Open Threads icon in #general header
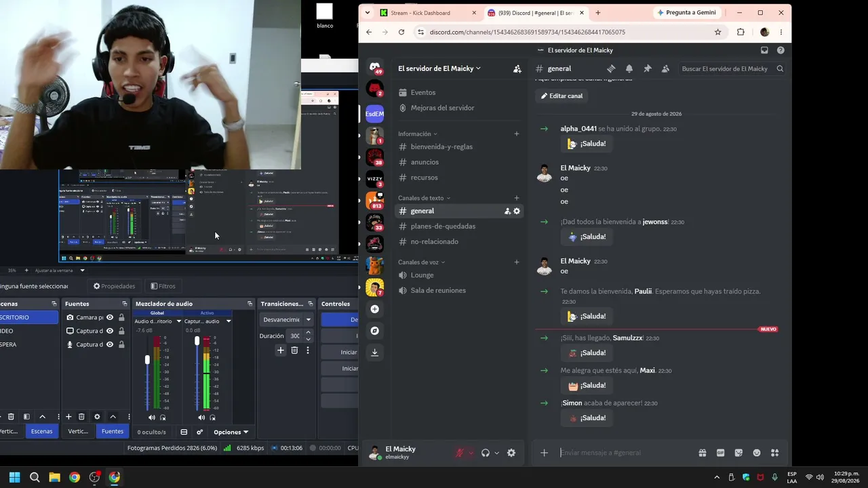 point(611,68)
